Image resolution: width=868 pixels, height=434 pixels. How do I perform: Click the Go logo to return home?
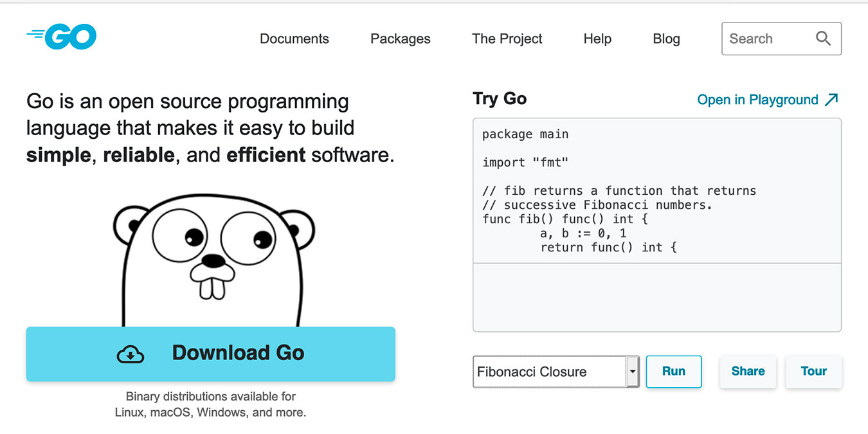[61, 37]
